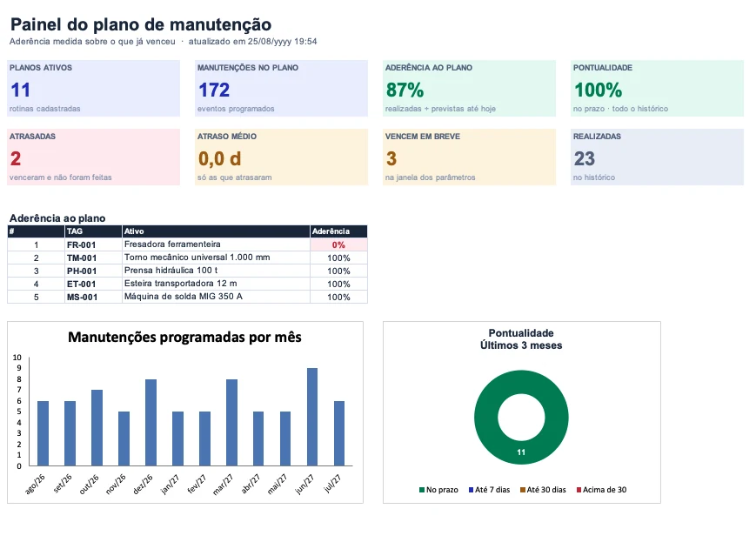This screenshot has width=756, height=549.
Task: Click the blue 'Até 7 dias' legend swatch
Action: [x=471, y=490]
